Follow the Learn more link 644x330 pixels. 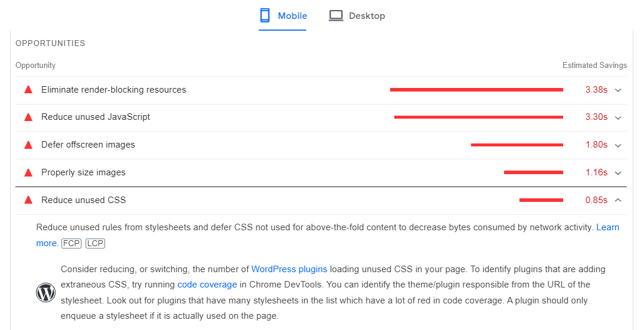click(607, 227)
